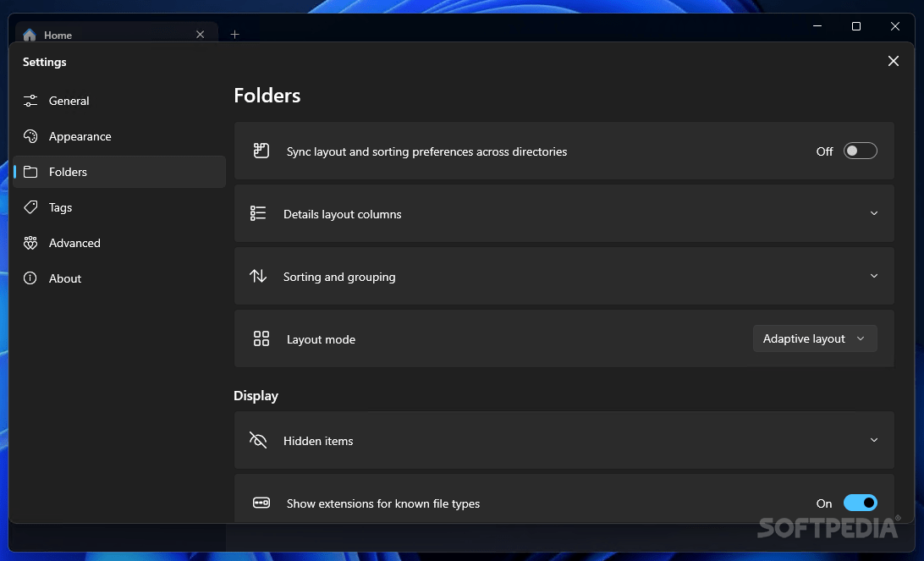Image resolution: width=924 pixels, height=561 pixels.
Task: Click the Sync layout preferences icon
Action: tap(261, 151)
